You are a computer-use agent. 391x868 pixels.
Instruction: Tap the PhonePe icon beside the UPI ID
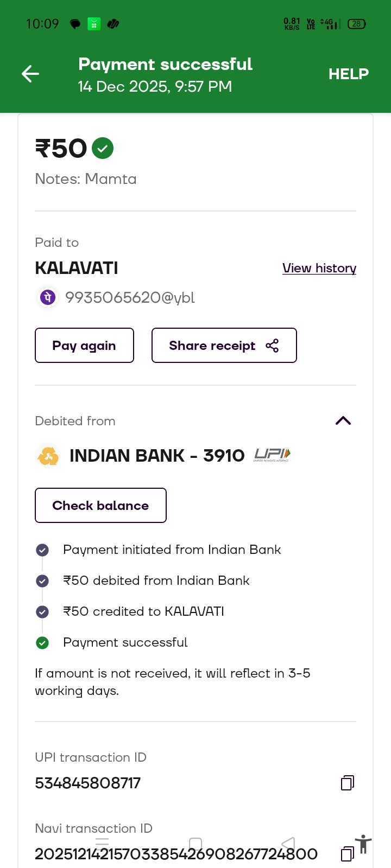coord(48,297)
